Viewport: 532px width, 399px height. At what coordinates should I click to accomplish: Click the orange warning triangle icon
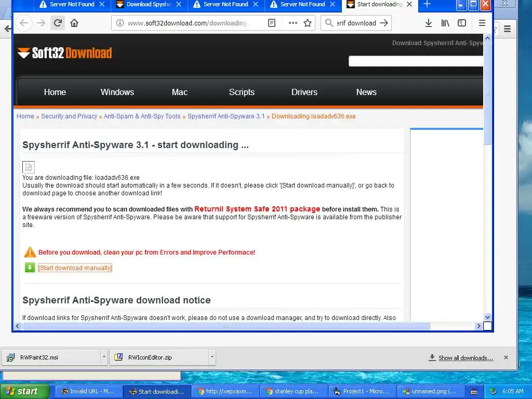30,252
